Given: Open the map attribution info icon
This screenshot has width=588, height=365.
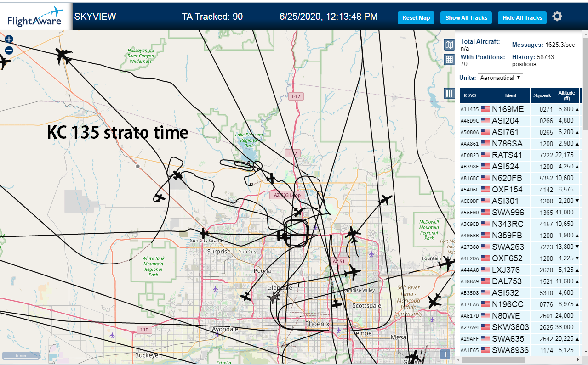Looking at the screenshot, I should coord(445,354).
